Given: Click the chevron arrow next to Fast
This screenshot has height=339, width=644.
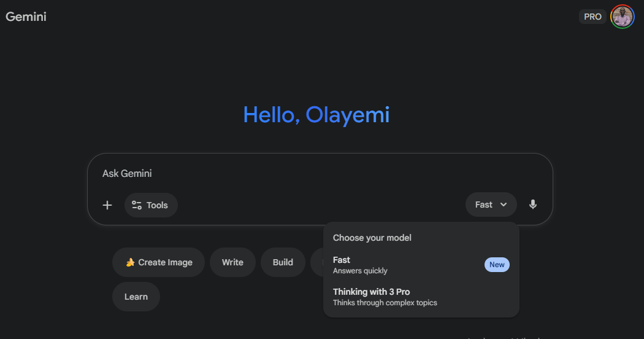Looking at the screenshot, I should coord(504,205).
